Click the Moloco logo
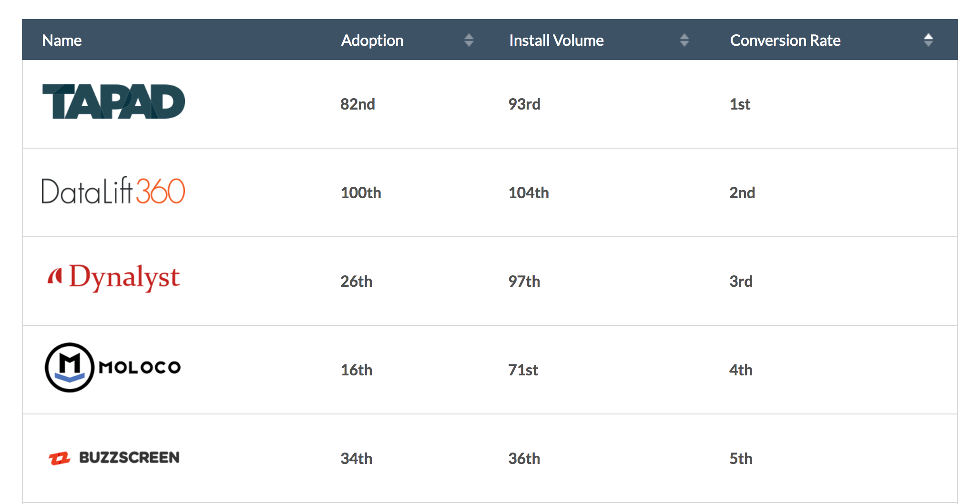 point(113,367)
